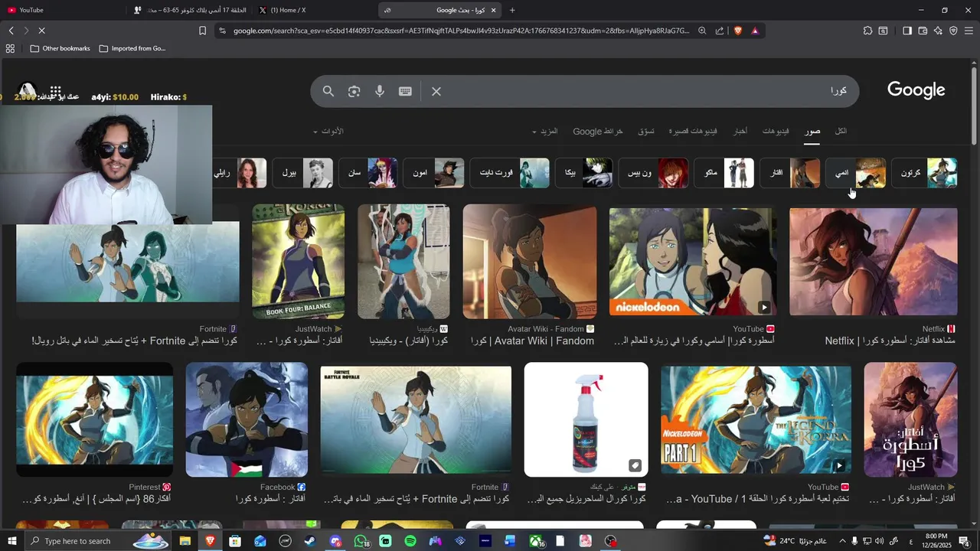Toggle the browser sidebar panel

(907, 31)
